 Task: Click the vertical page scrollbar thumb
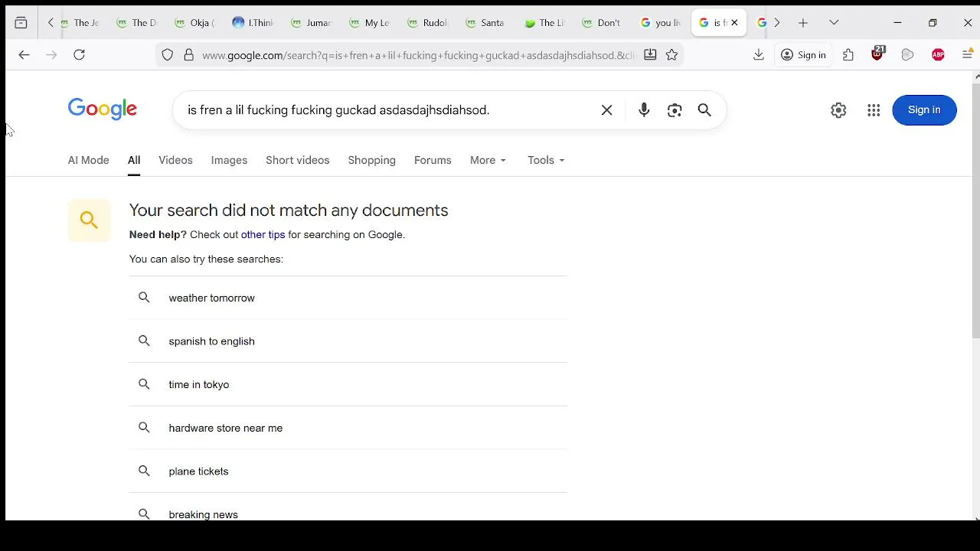pyautogui.click(x=976, y=210)
